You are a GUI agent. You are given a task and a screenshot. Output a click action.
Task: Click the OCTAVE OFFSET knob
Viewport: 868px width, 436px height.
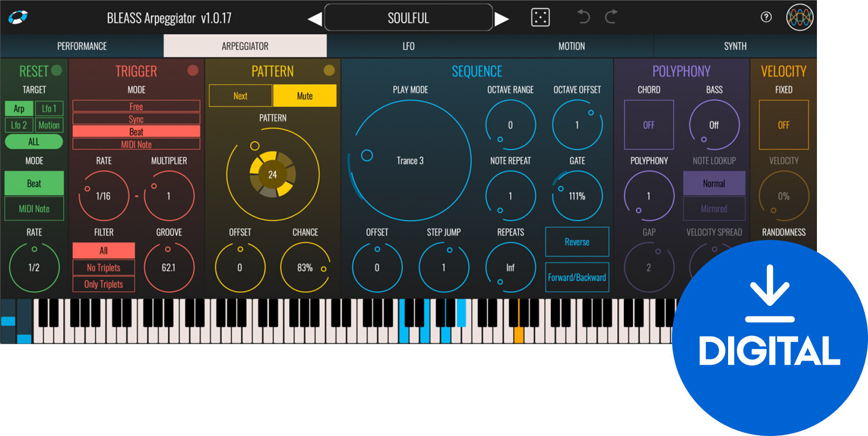coord(577,125)
